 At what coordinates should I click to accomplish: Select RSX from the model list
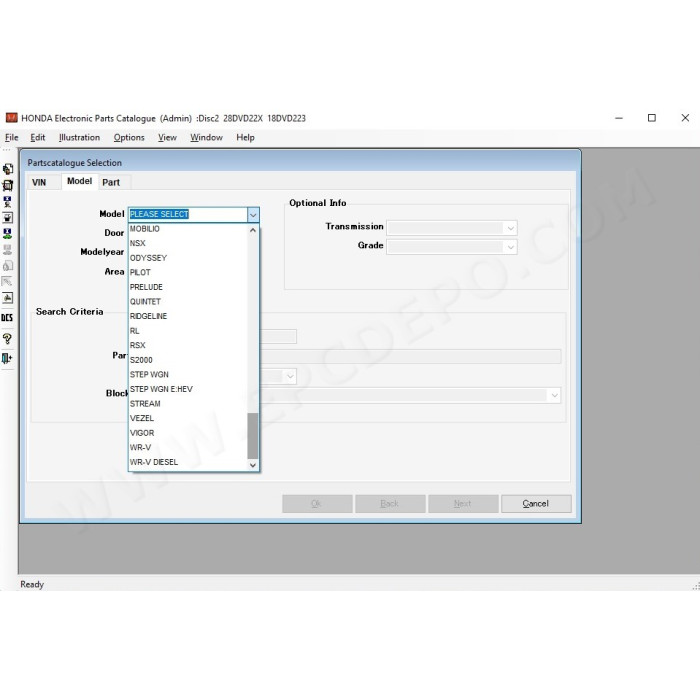pos(188,346)
